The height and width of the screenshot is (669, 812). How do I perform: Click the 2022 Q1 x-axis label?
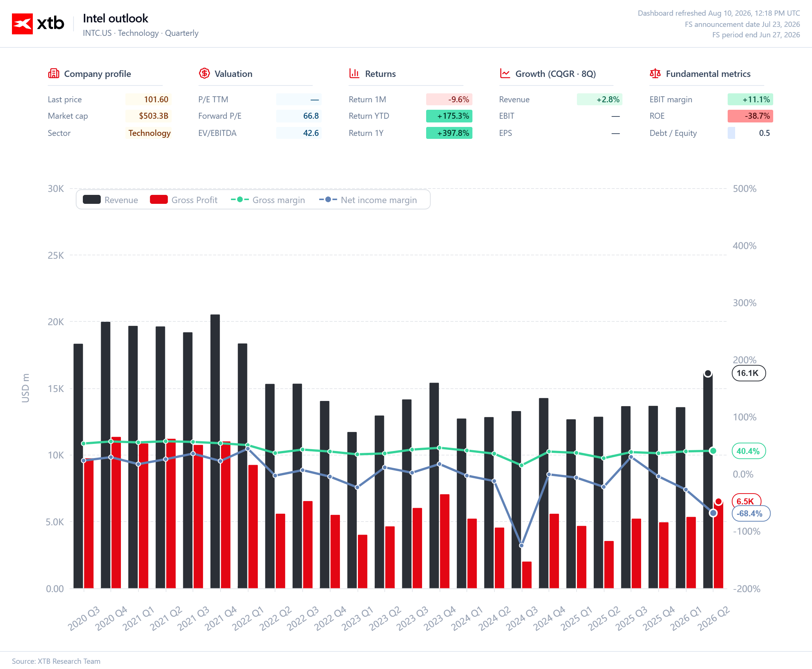click(248, 619)
